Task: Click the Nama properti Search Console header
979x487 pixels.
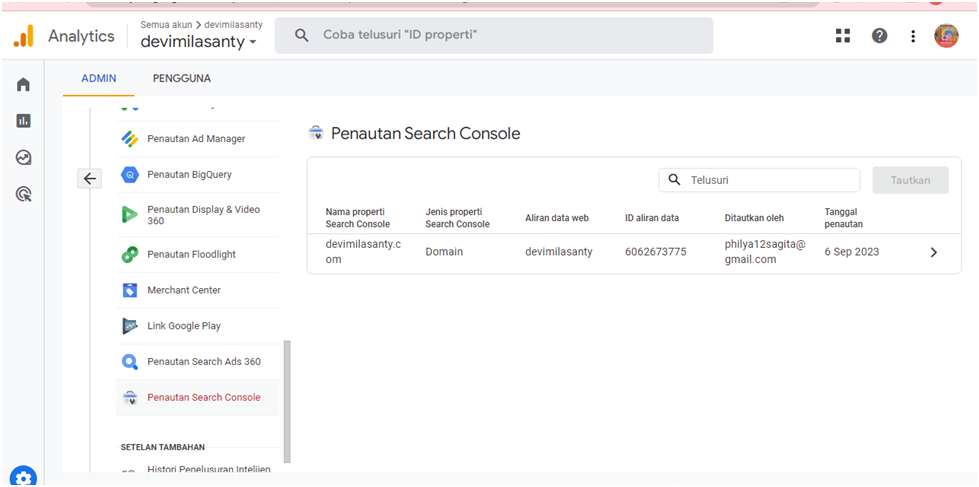Action: point(358,218)
